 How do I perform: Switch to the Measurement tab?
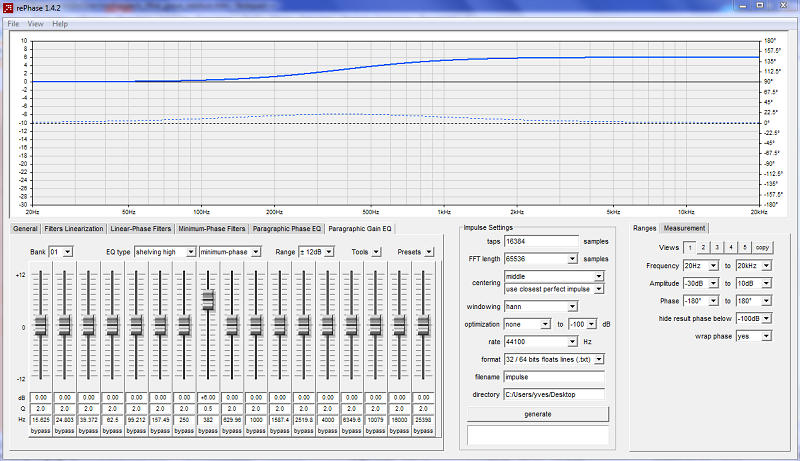point(684,228)
